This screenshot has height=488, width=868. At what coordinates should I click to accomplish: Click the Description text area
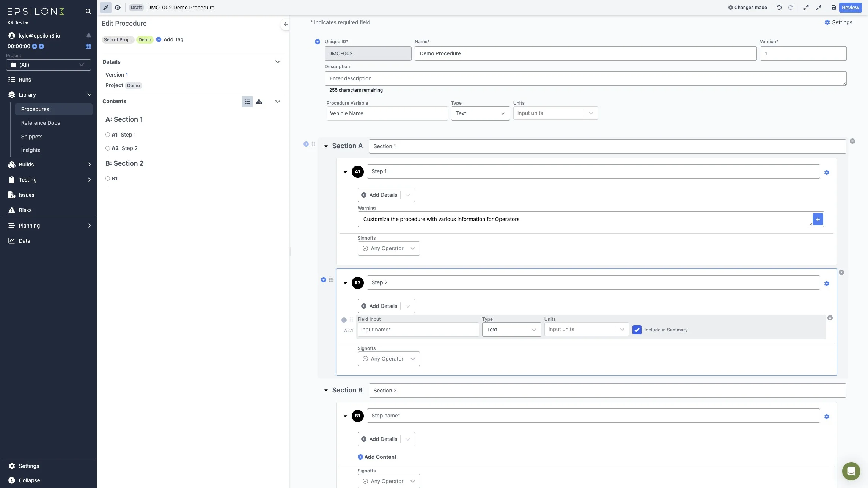point(585,78)
